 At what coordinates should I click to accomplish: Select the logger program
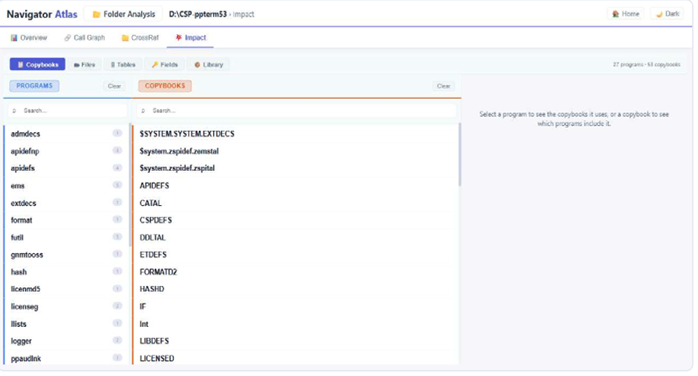pyautogui.click(x=67, y=341)
